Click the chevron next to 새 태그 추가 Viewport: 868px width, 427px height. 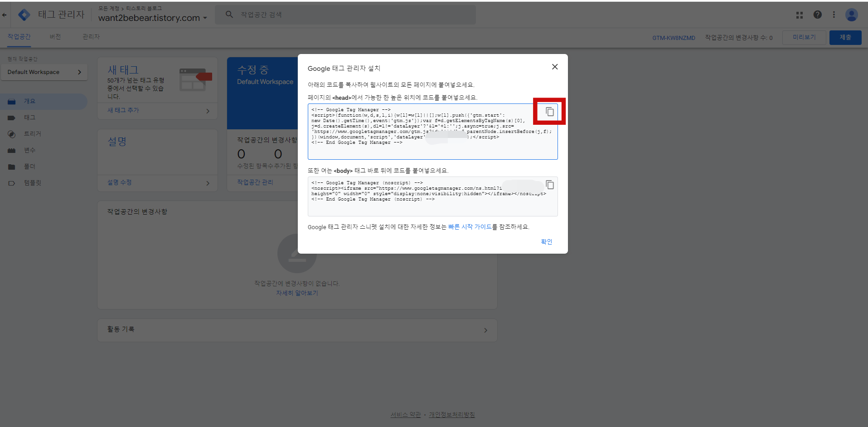[x=208, y=111]
